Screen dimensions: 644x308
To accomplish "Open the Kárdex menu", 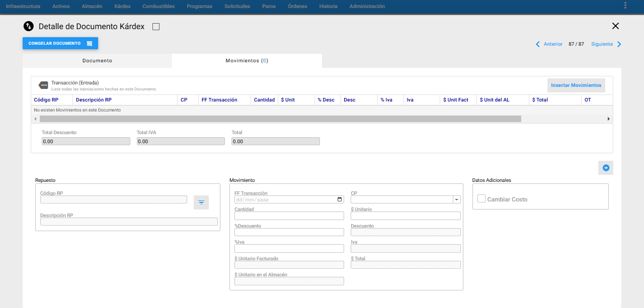I will click(122, 7).
